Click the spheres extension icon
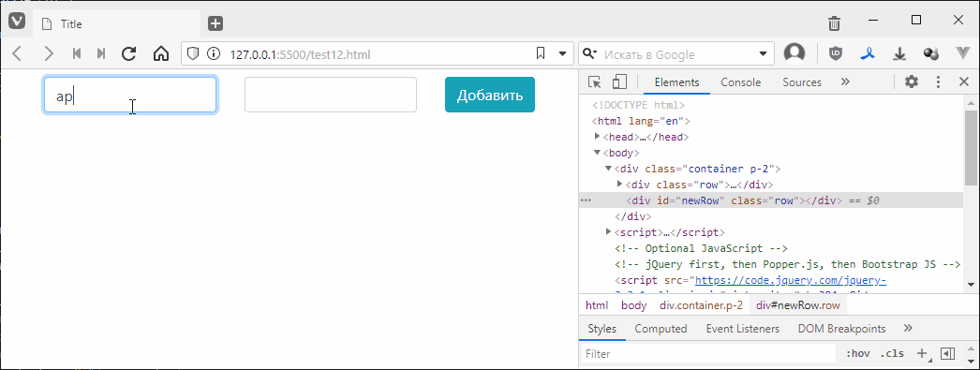 click(x=931, y=53)
